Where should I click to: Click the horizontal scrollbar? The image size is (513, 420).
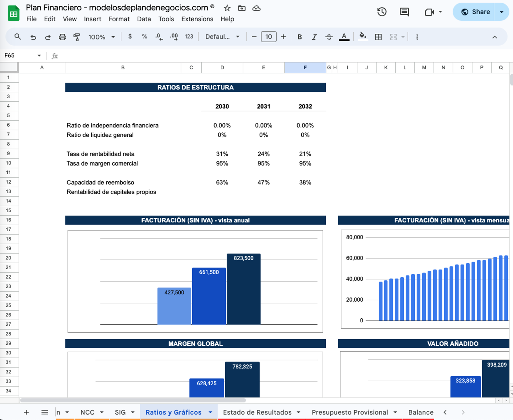[x=132, y=400]
